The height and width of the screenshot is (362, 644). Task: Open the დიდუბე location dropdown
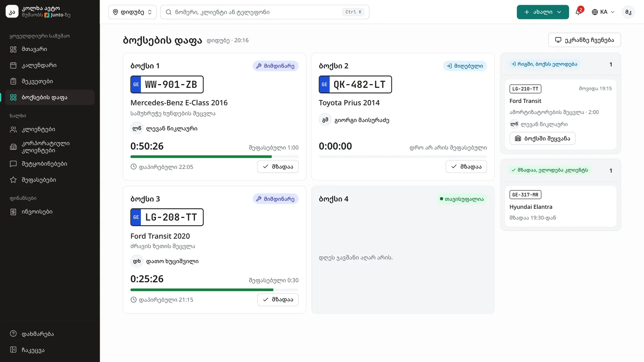pos(132,12)
